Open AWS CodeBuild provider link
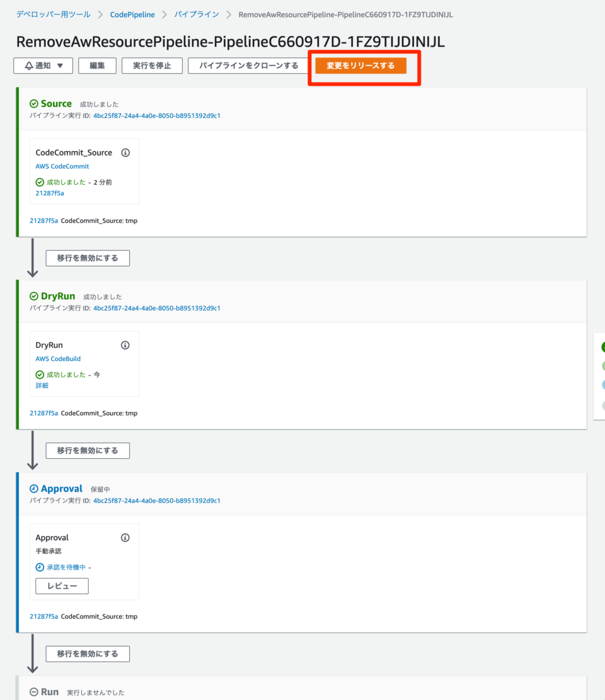Screen dimensions: 605x700 coord(58,359)
